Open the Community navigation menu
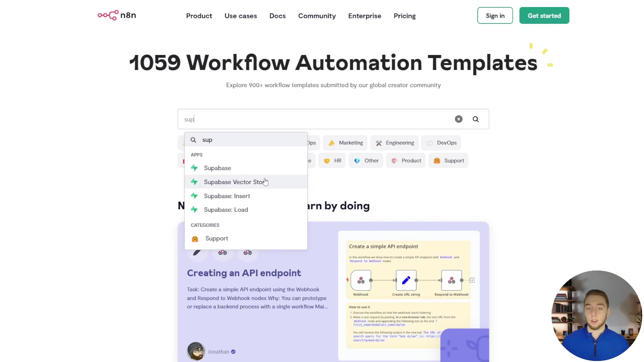The width and height of the screenshot is (644, 362). pos(317,16)
